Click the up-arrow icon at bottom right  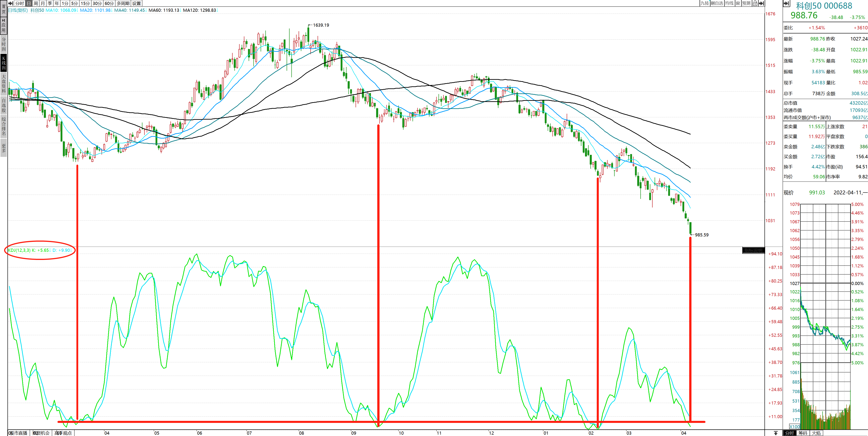(776, 433)
